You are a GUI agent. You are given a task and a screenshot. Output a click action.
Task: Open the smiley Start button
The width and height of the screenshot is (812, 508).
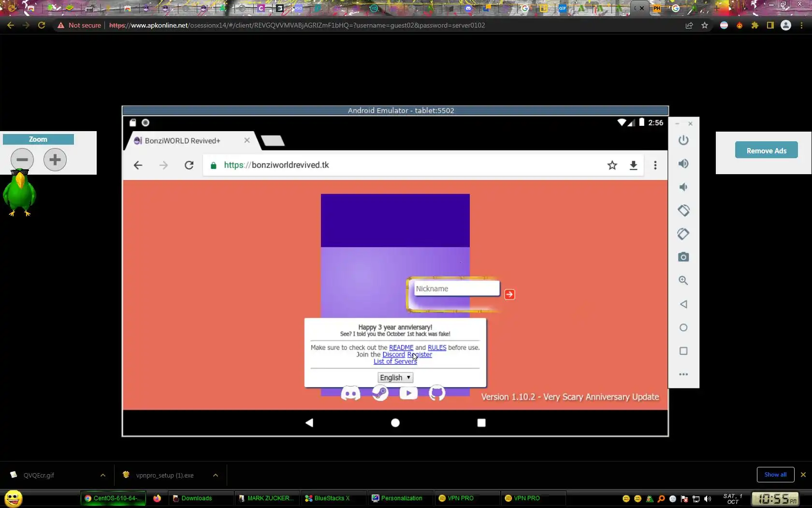14,498
